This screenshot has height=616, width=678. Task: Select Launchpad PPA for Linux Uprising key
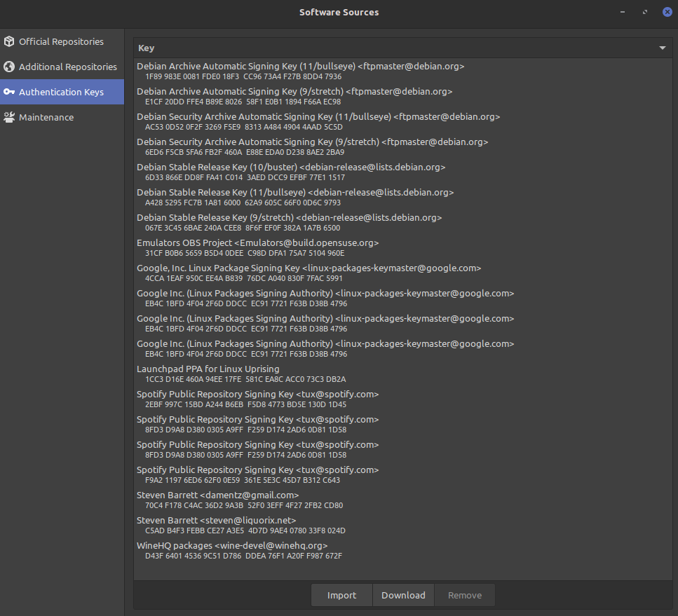click(402, 374)
